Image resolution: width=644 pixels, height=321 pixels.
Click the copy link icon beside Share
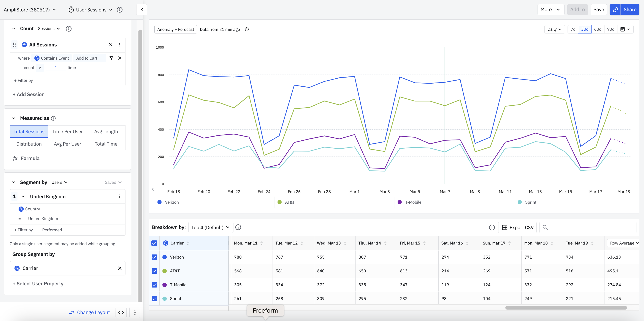[615, 10]
